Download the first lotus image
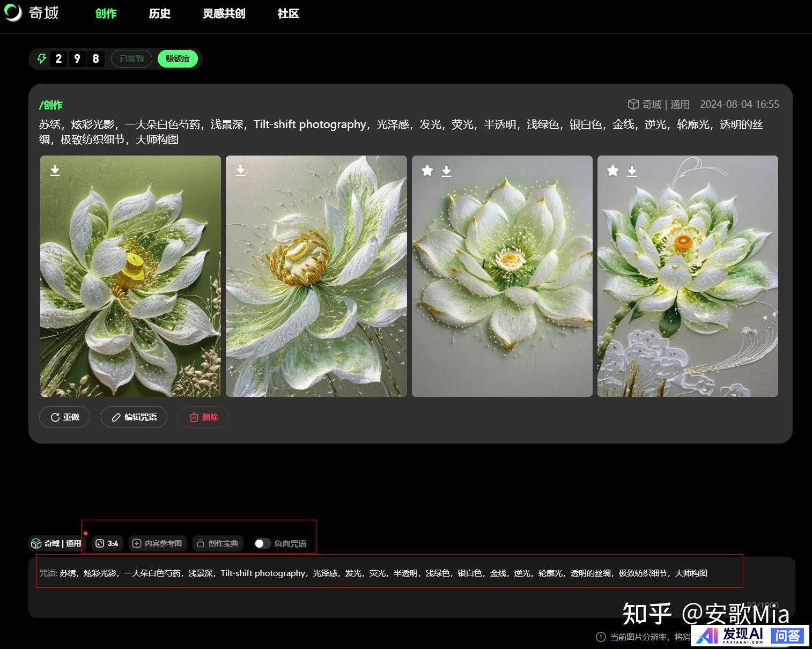The image size is (812, 649). click(55, 171)
